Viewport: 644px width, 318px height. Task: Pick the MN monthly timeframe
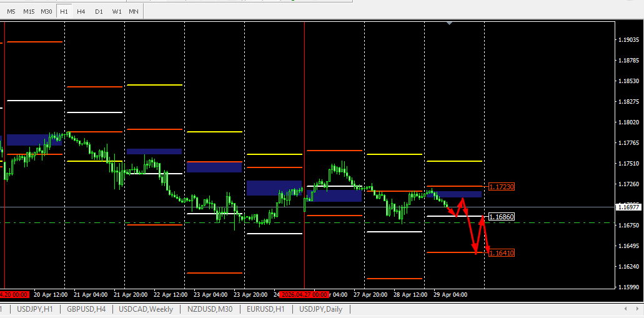pos(134,11)
